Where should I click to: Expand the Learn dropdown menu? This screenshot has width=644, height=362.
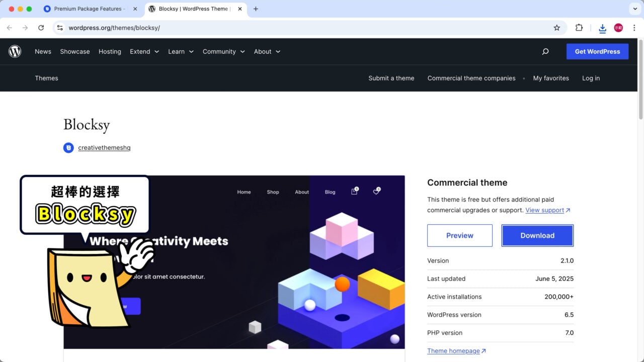pyautogui.click(x=181, y=51)
